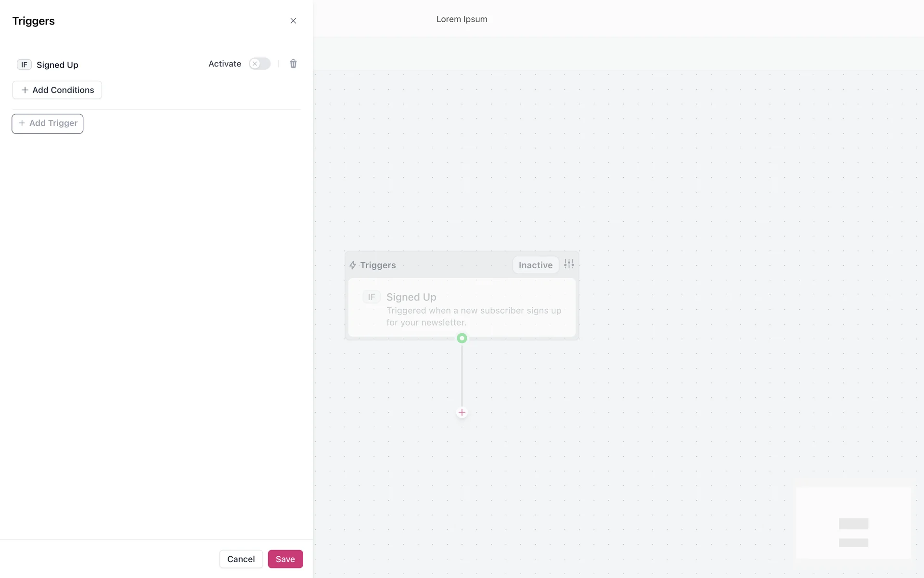Save the trigger settings
924x578 pixels.
point(285,559)
